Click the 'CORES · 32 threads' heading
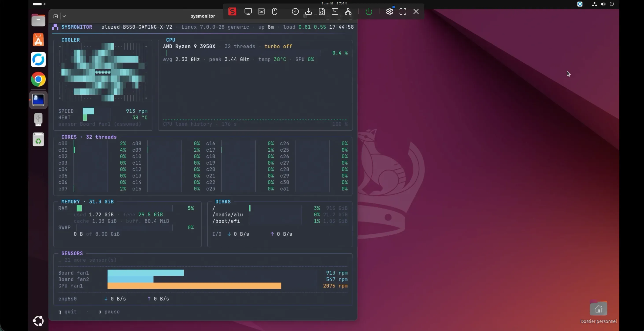Screen dimensions: 644x331 tap(89, 137)
